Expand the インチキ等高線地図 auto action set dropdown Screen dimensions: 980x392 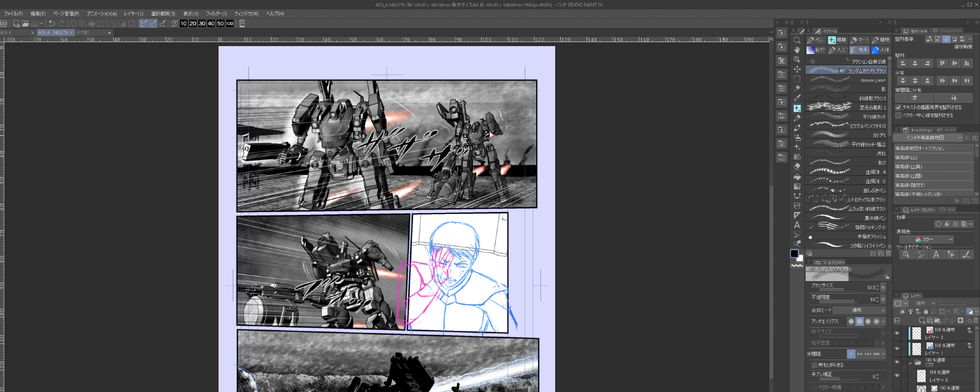pyautogui.click(x=928, y=138)
